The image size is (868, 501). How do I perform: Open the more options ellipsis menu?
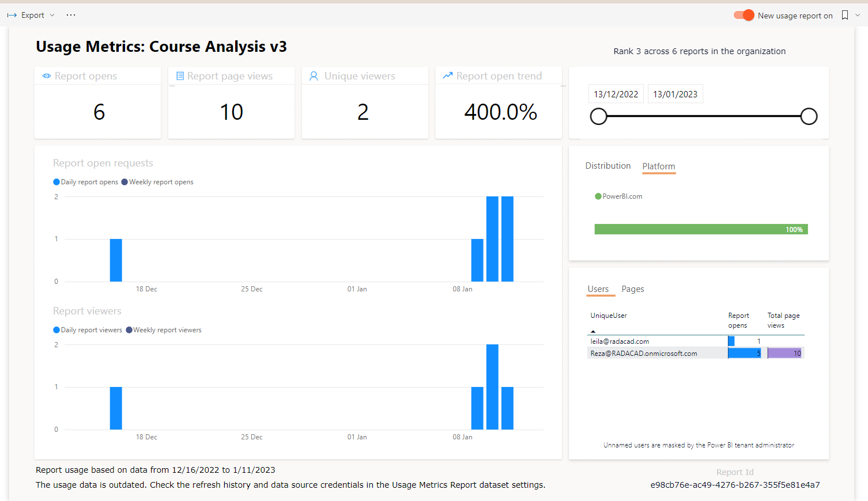[x=71, y=15]
